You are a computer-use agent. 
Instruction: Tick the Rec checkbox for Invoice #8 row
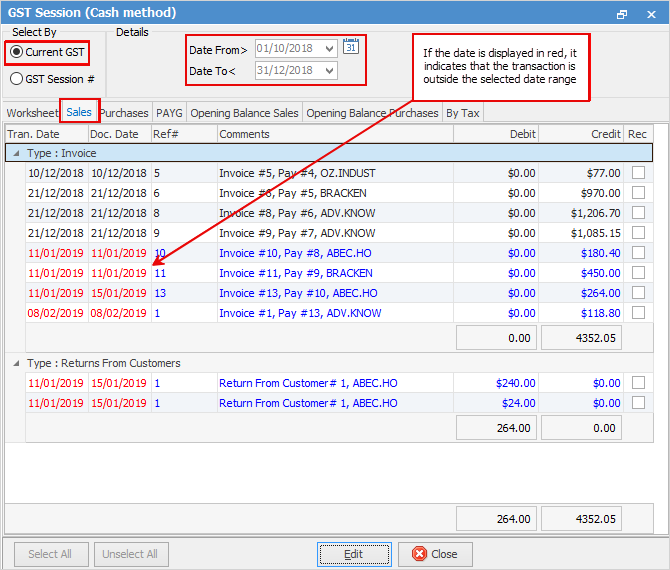638,213
